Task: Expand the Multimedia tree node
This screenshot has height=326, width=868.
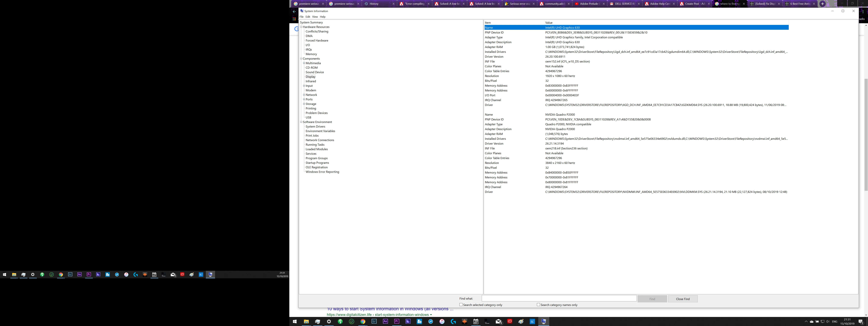Action: [x=304, y=63]
